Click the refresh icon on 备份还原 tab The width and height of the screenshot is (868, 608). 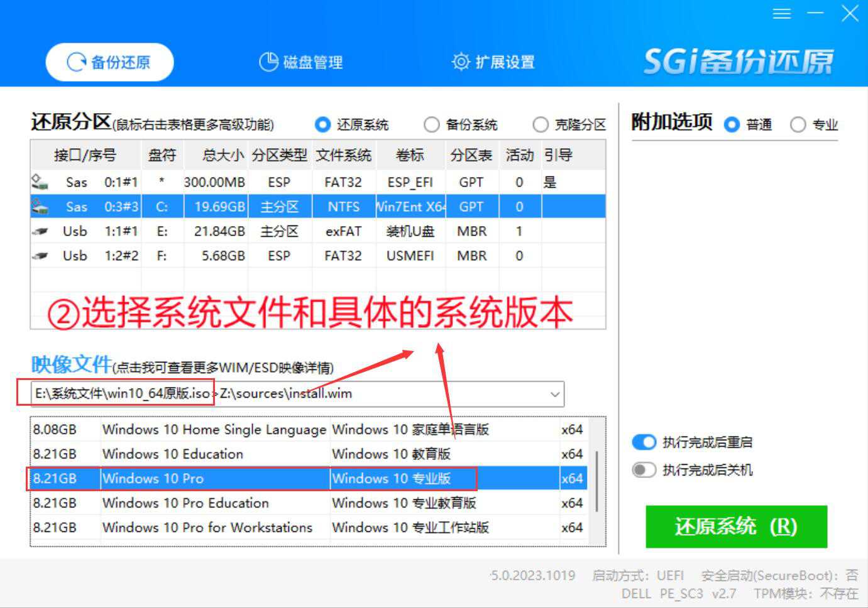click(76, 62)
